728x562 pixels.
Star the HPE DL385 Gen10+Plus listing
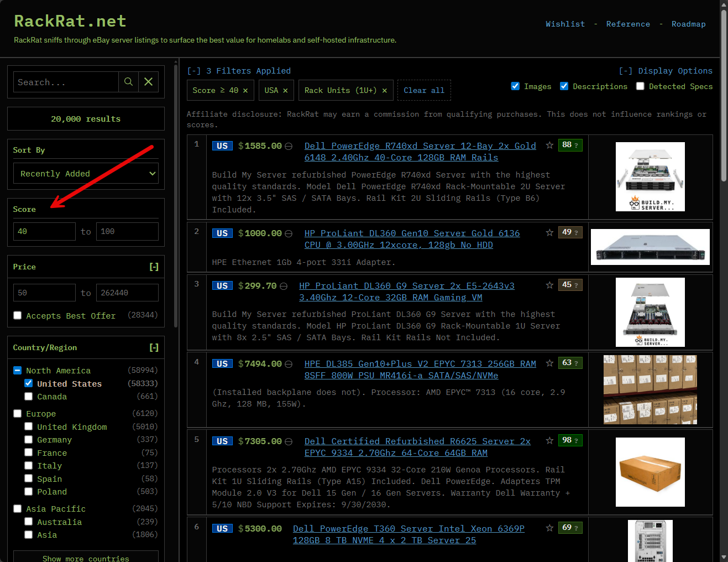tap(549, 363)
